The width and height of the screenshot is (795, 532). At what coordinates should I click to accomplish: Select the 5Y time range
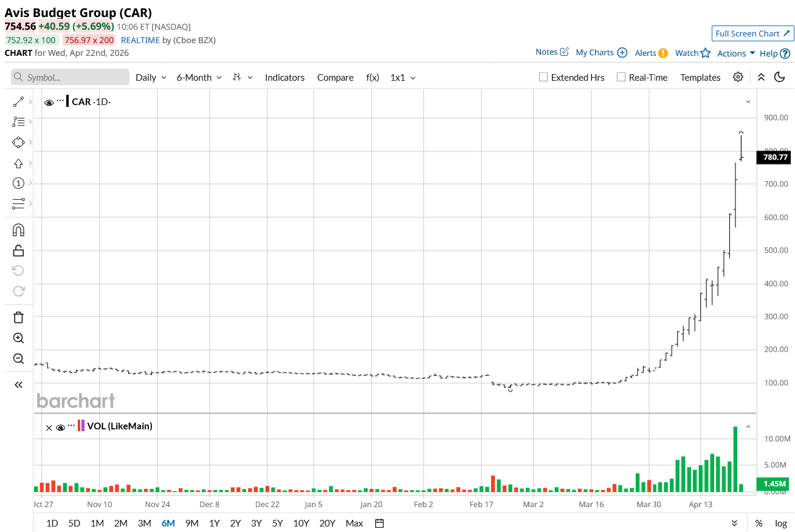point(277,523)
